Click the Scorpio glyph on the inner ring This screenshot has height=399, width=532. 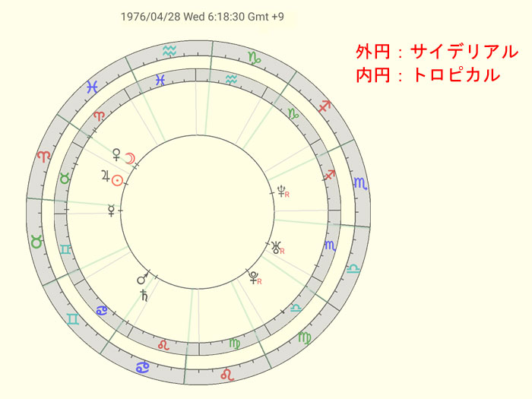[331, 245]
